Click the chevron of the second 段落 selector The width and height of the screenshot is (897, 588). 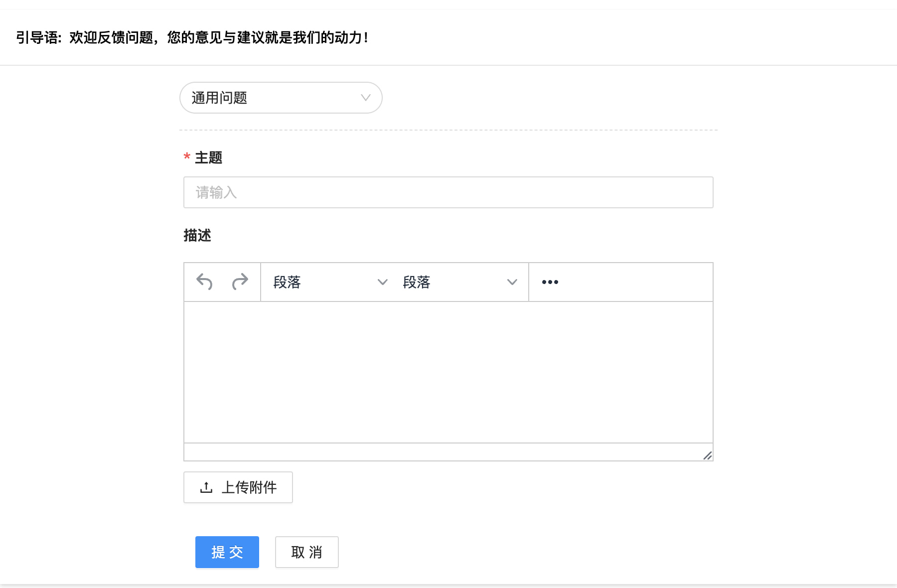(x=512, y=282)
